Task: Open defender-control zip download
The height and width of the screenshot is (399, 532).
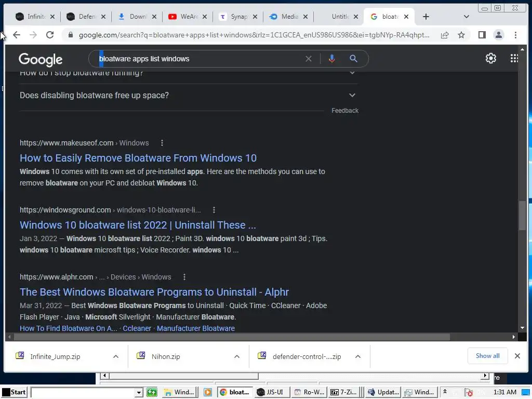Action: coord(307,356)
